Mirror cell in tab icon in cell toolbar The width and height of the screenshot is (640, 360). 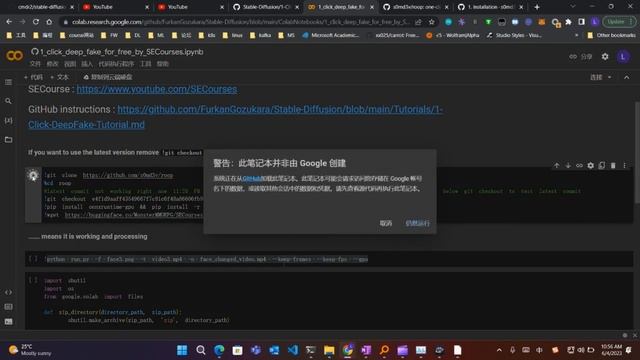[602, 165]
